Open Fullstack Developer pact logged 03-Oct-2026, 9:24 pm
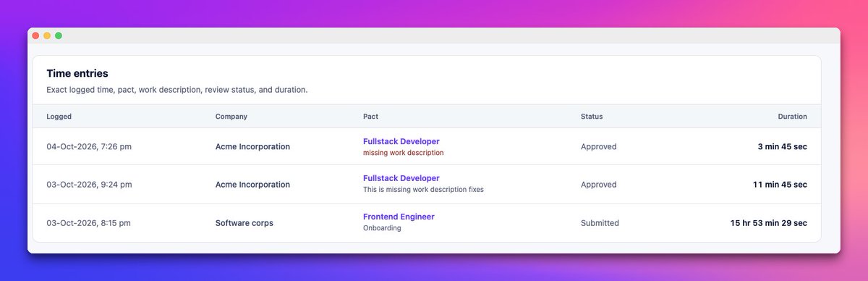Image resolution: width=868 pixels, height=281 pixels. [401, 178]
